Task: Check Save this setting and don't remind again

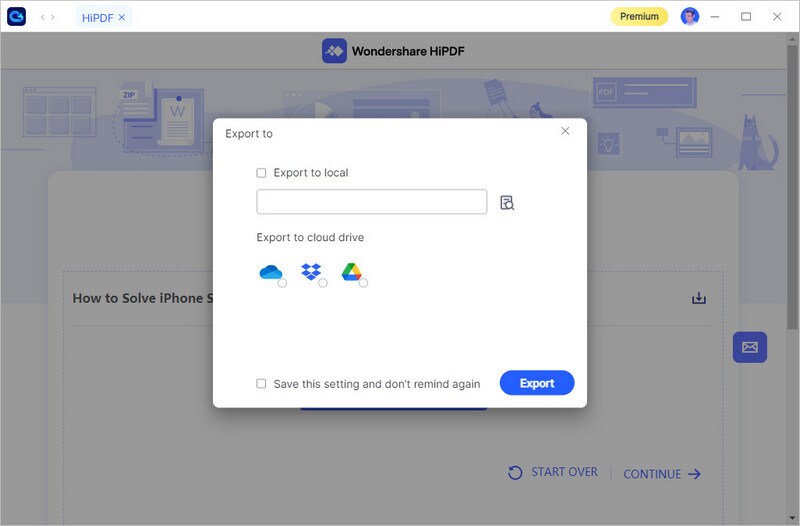Action: [x=261, y=384]
